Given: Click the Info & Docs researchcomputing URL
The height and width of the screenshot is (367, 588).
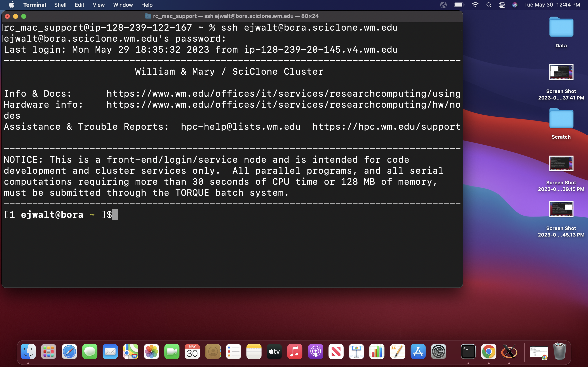Looking at the screenshot, I should [x=283, y=94].
